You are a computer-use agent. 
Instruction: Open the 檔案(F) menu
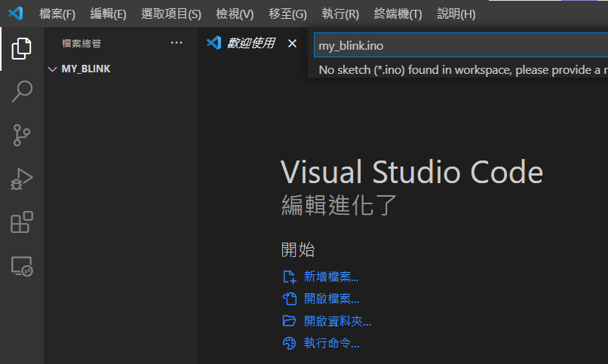[x=57, y=14]
